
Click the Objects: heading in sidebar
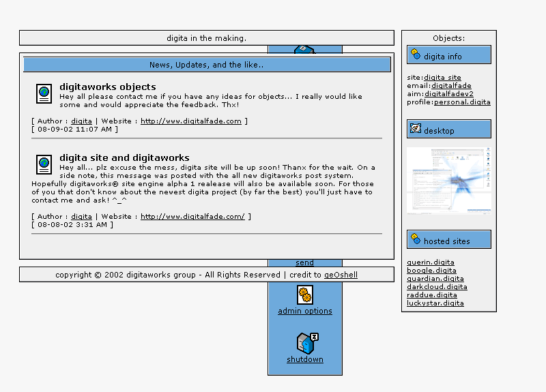[x=449, y=38]
